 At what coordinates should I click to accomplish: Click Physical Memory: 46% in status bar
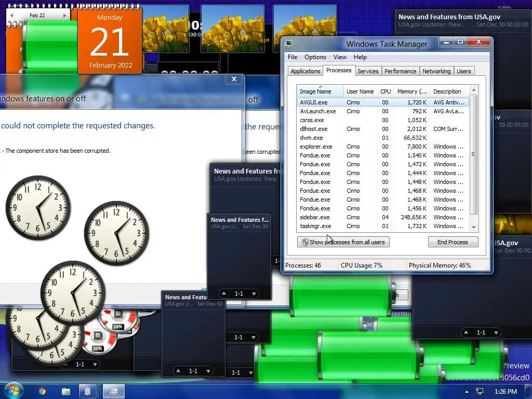(440, 265)
